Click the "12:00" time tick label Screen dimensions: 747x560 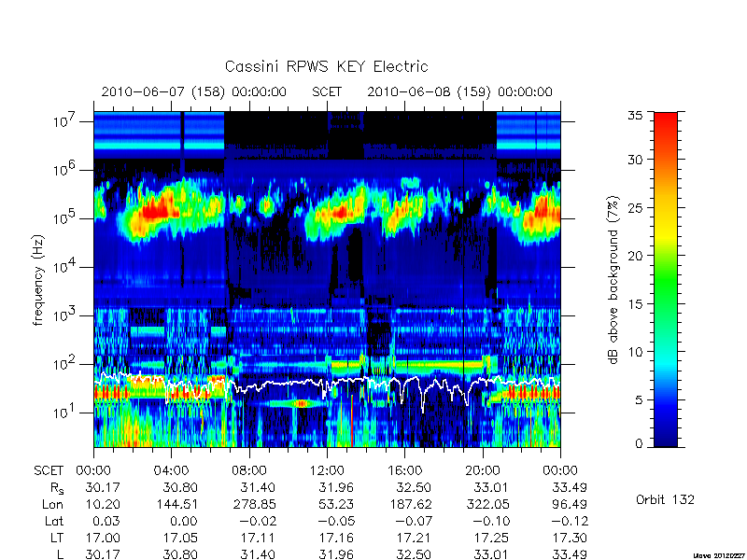(x=327, y=470)
